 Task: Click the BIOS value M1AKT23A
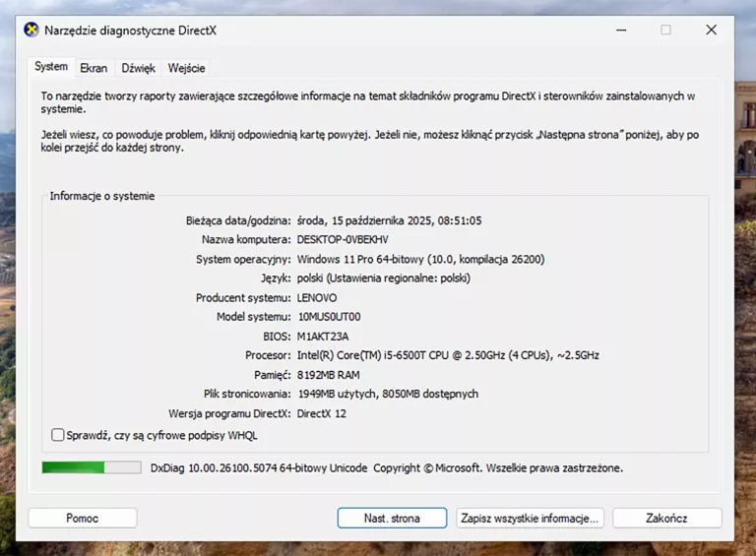pos(323,337)
